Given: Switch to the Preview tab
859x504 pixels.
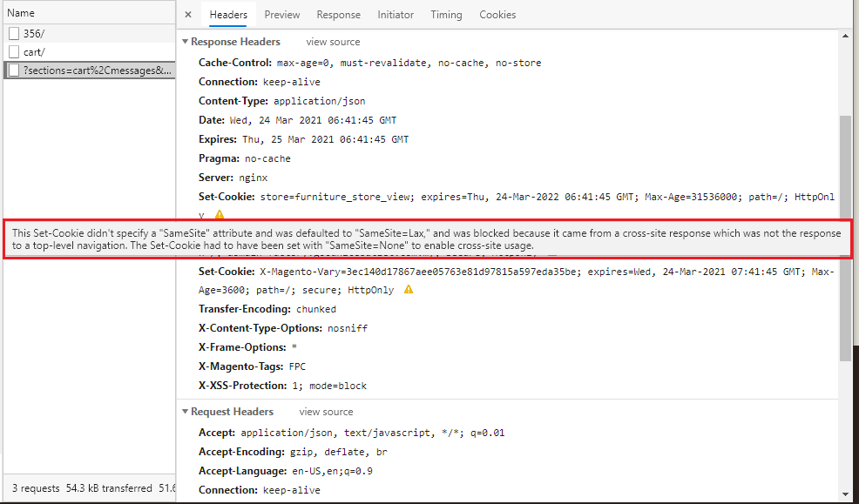Looking at the screenshot, I should pyautogui.click(x=281, y=15).
